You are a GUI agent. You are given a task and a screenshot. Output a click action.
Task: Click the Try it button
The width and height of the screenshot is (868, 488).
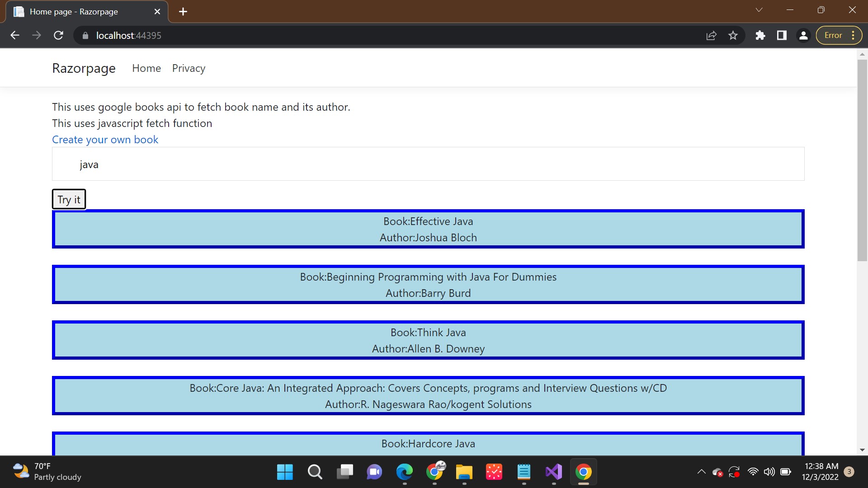69,199
